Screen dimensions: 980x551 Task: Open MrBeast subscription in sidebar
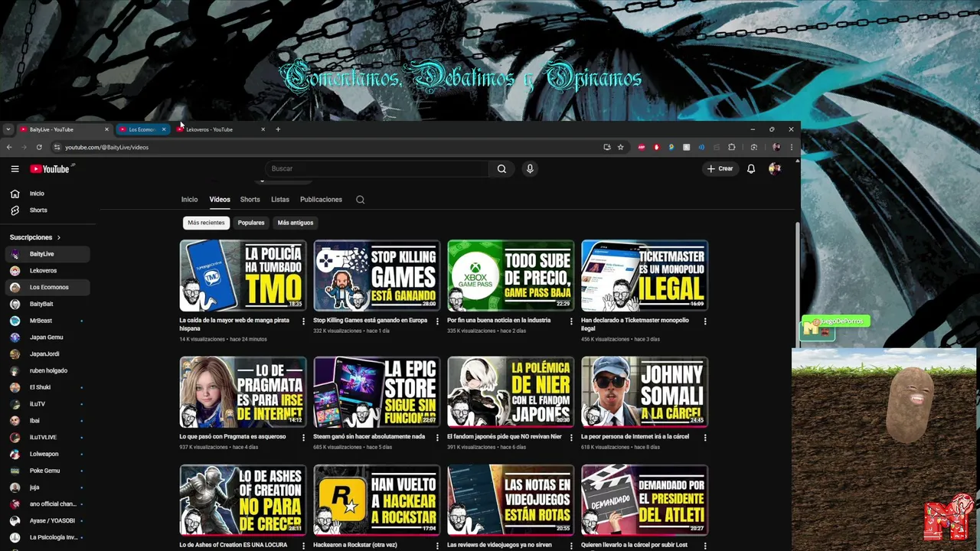[x=49, y=321]
